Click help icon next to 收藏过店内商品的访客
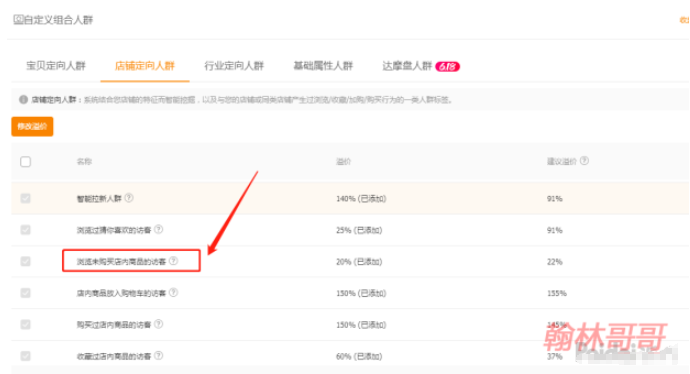 coord(158,355)
